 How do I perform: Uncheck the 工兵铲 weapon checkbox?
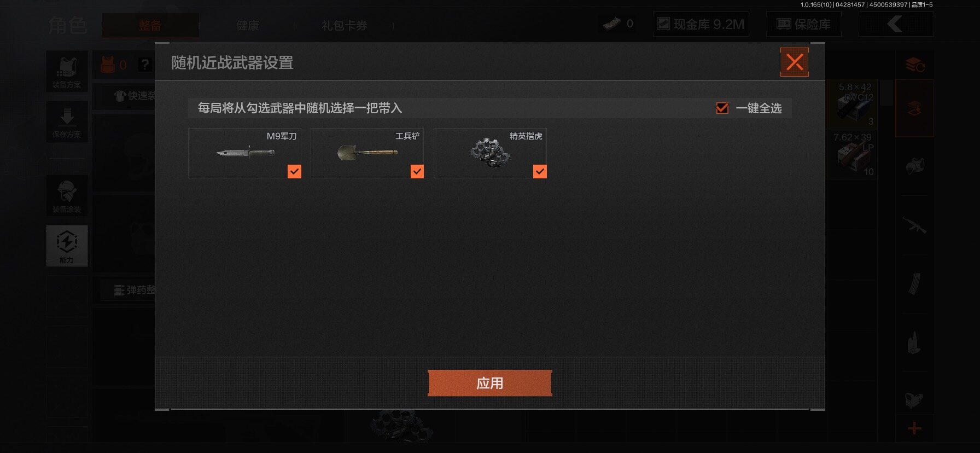tap(417, 172)
